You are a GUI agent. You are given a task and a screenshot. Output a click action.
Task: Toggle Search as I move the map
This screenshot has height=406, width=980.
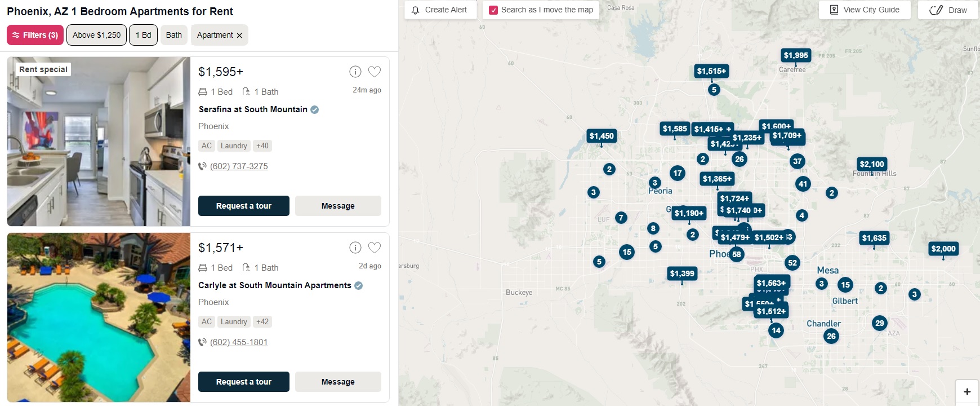[493, 10]
